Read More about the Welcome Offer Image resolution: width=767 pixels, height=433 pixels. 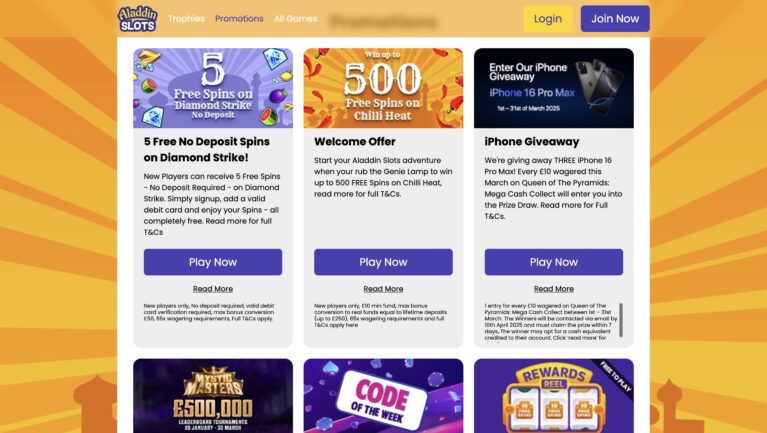(383, 289)
